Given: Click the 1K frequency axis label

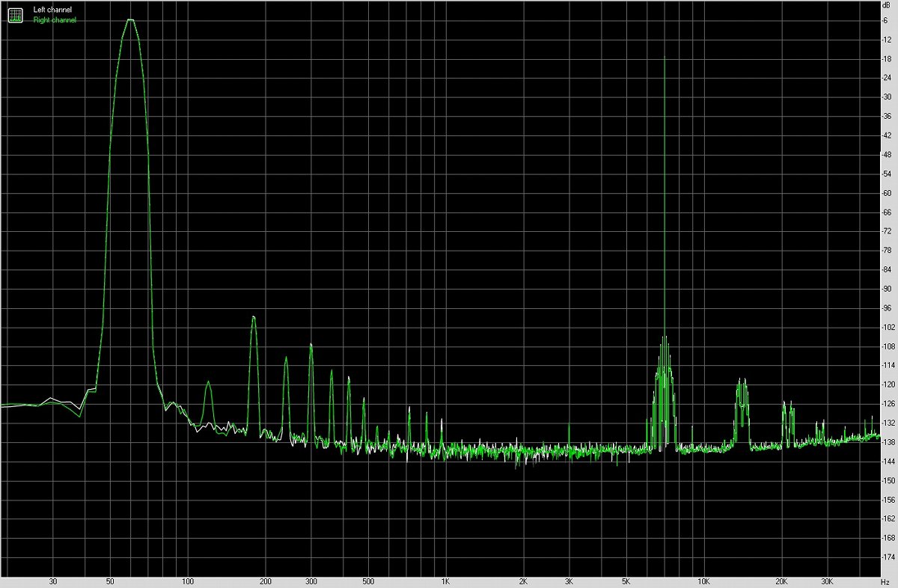Looking at the screenshot, I should coord(445,581).
